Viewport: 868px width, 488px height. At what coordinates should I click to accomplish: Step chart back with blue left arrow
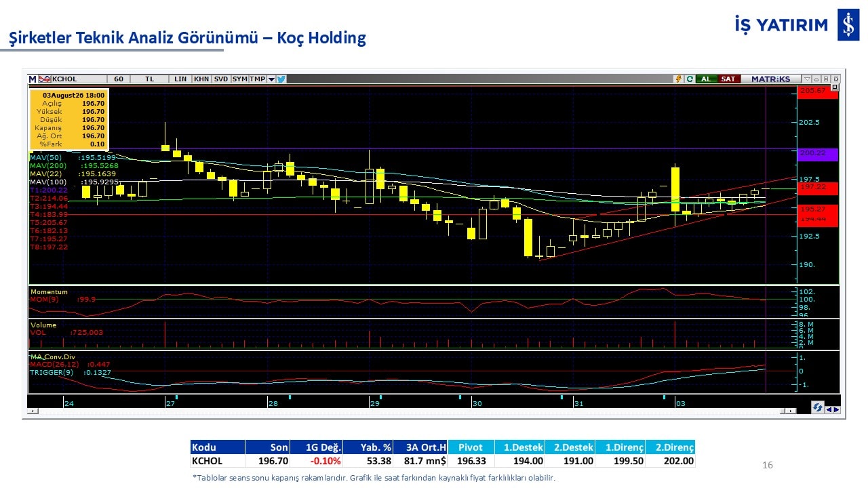(829, 409)
